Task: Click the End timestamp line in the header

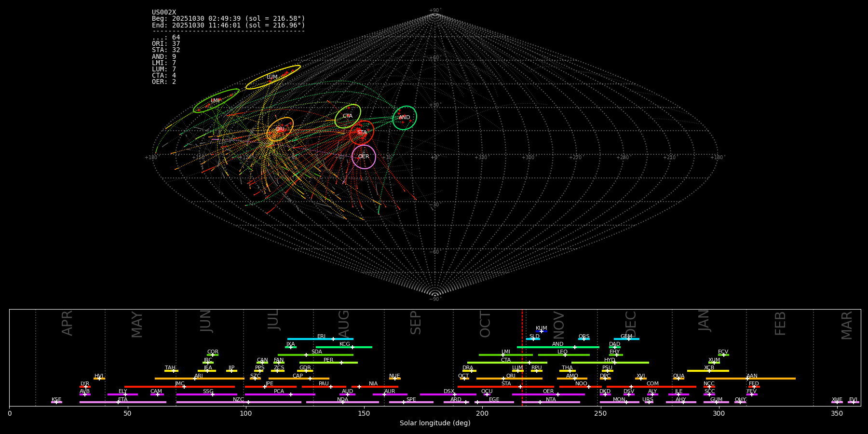Action: pos(229,25)
